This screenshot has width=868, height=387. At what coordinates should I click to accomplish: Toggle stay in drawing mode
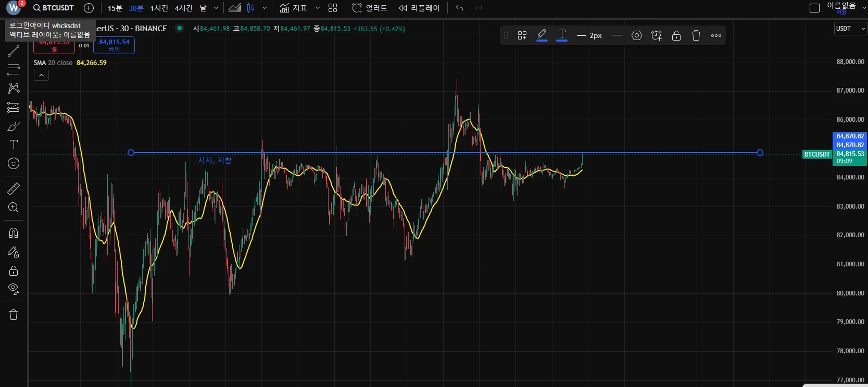click(14, 252)
